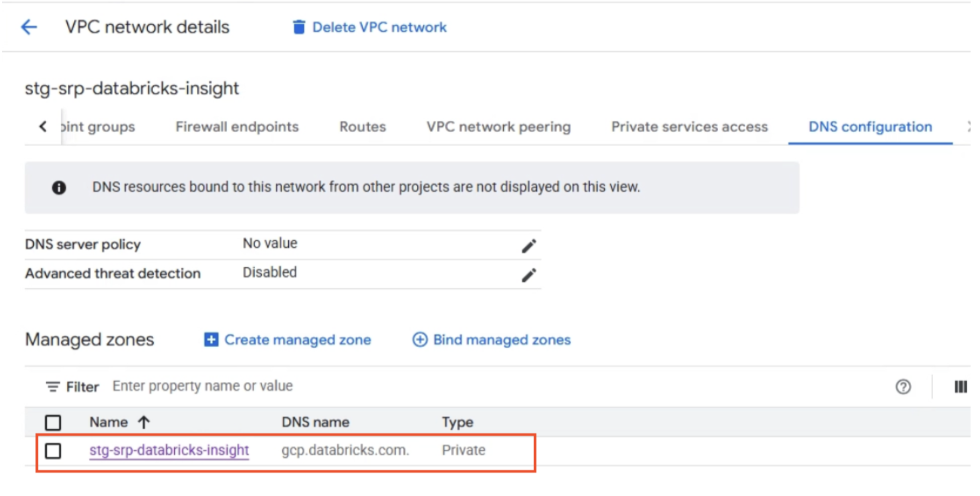Image resolution: width=980 pixels, height=496 pixels.
Task: Click Bind managed zones button
Action: click(492, 339)
